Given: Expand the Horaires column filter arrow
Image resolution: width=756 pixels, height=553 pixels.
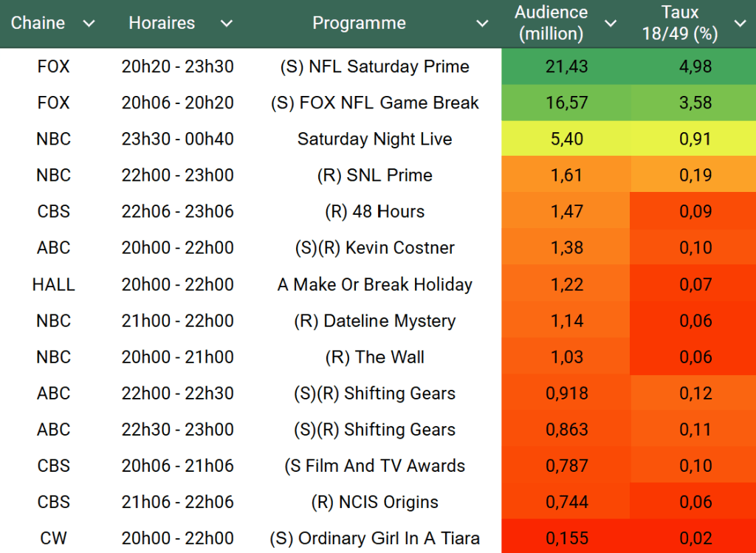Looking at the screenshot, I should click(x=226, y=24).
